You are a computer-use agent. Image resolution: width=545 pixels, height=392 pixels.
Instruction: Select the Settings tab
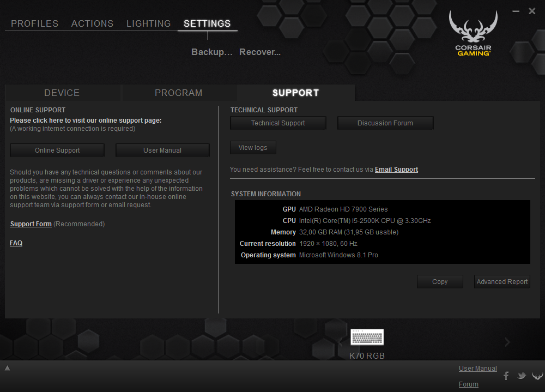[207, 23]
